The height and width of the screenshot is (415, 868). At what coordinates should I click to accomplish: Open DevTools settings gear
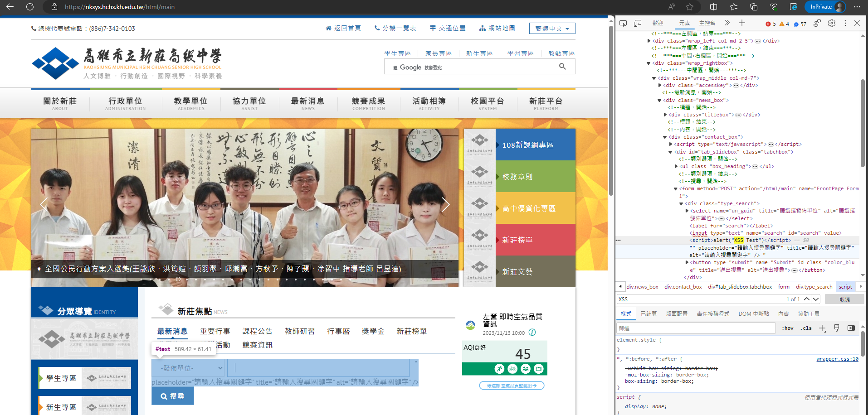point(832,23)
